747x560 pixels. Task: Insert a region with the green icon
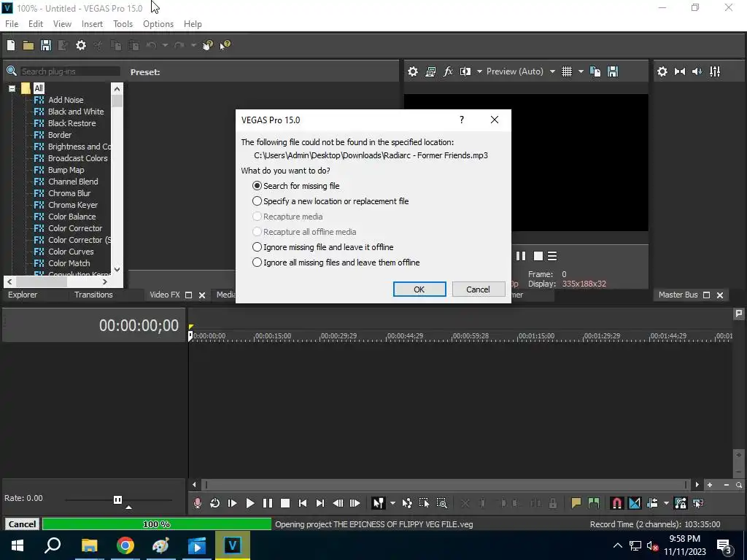(594, 503)
